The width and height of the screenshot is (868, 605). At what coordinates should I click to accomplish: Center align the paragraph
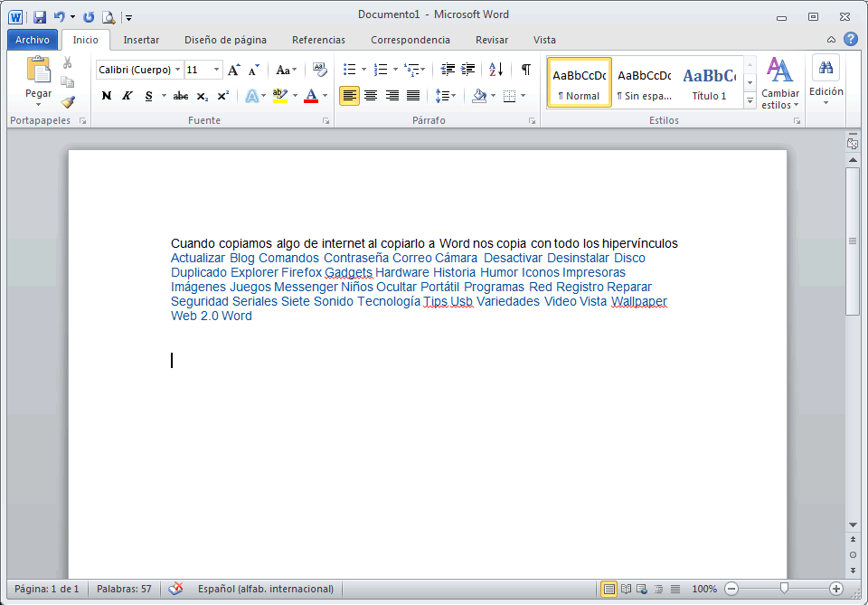371,96
